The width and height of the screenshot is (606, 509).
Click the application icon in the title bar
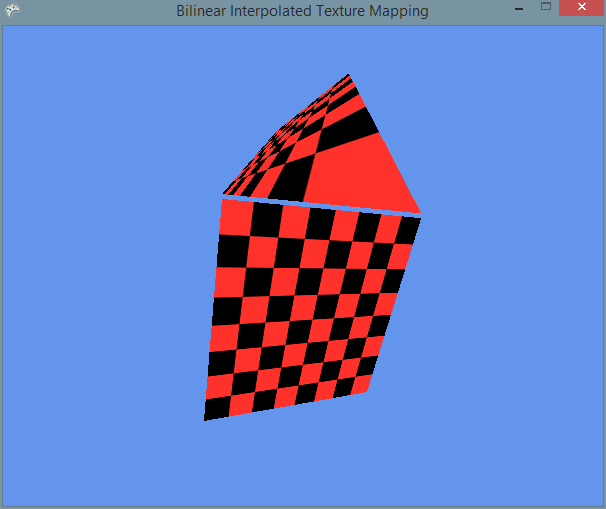(13, 11)
